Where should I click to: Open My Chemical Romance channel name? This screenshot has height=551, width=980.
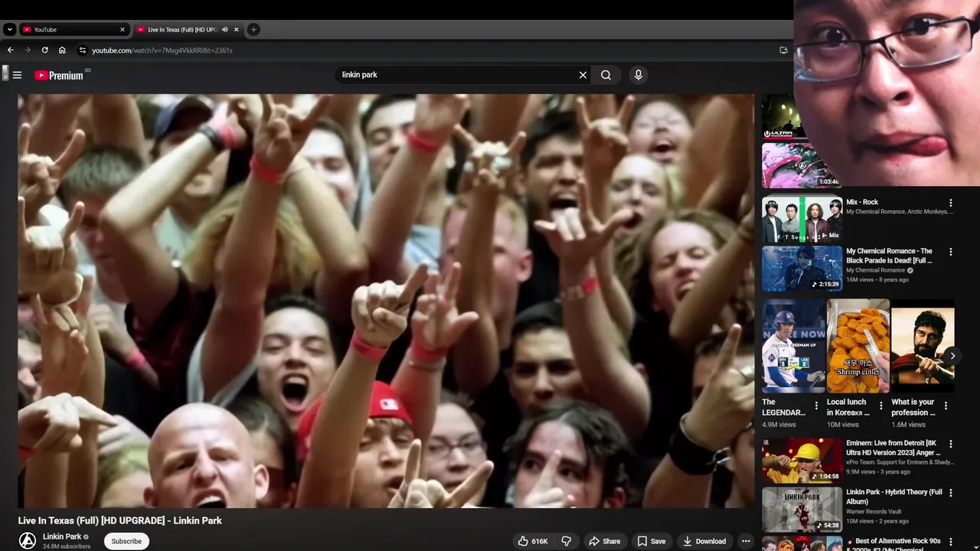coord(876,270)
